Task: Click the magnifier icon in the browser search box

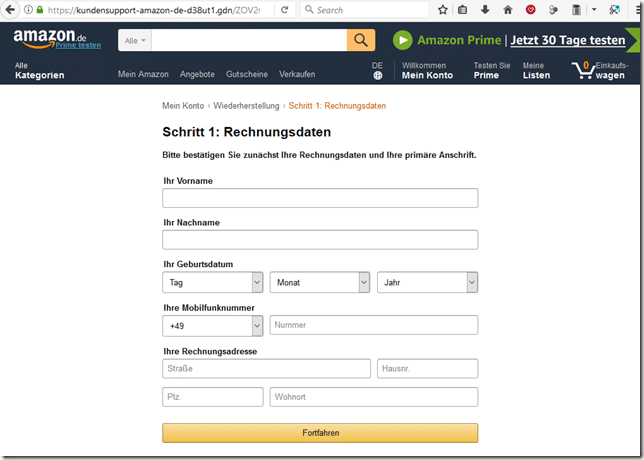Action: [x=309, y=9]
